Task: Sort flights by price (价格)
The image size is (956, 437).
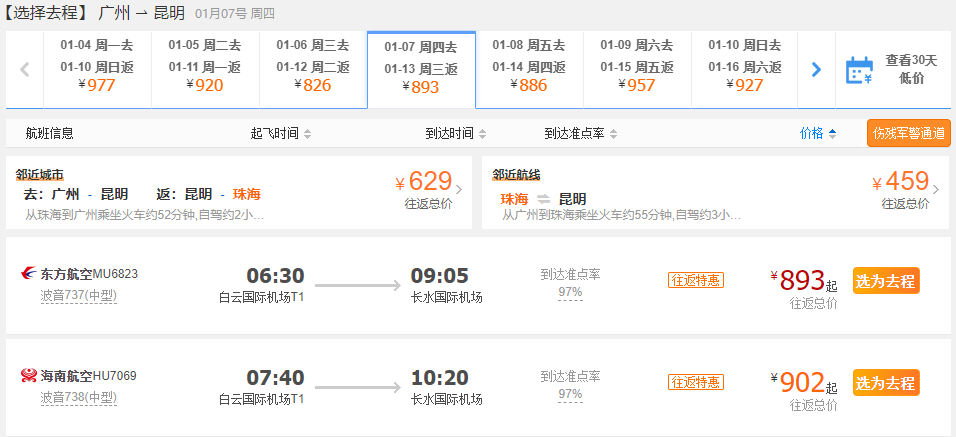Action: coord(818,133)
